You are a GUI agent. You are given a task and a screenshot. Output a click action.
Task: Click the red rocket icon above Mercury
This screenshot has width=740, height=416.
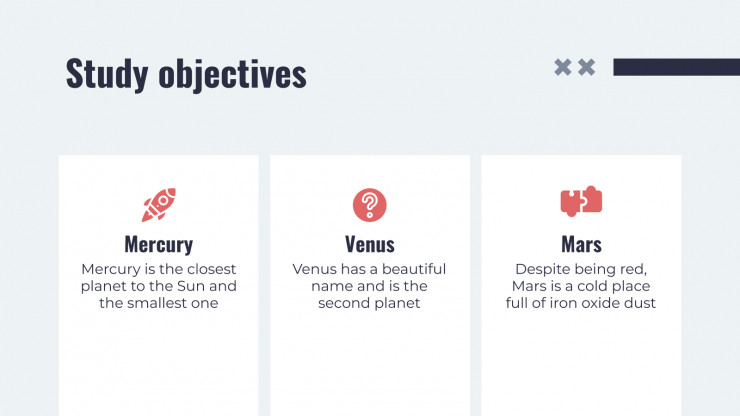(159, 204)
